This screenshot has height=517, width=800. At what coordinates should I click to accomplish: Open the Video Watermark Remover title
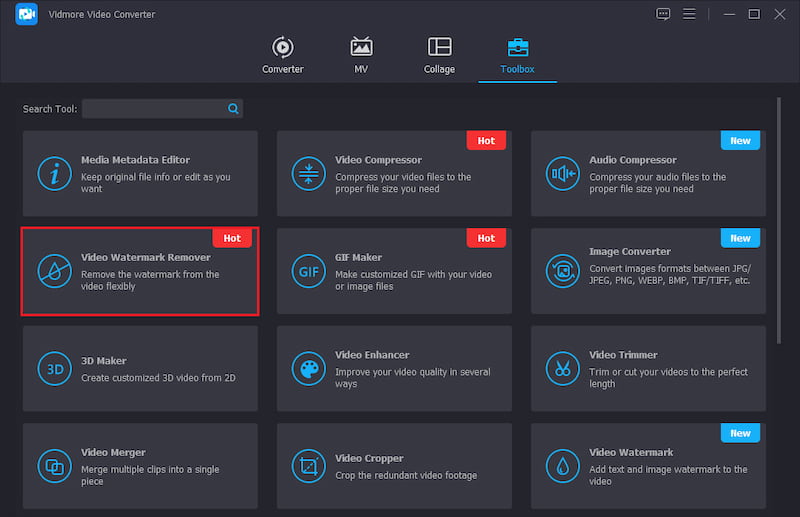145,257
